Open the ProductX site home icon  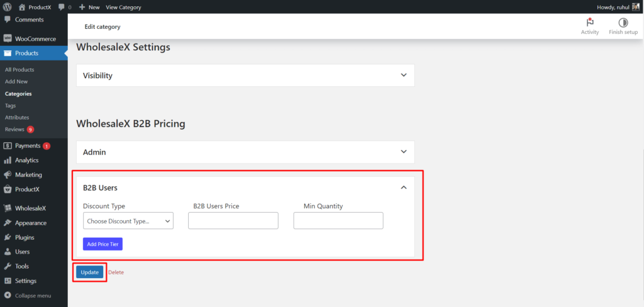pyautogui.click(x=22, y=7)
